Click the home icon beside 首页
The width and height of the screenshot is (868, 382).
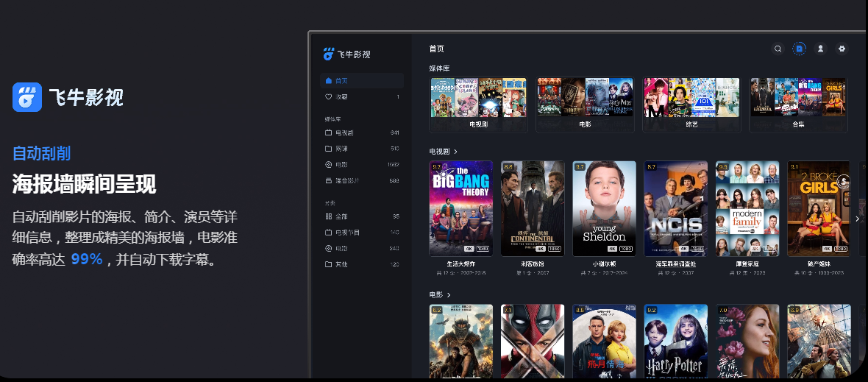click(329, 81)
